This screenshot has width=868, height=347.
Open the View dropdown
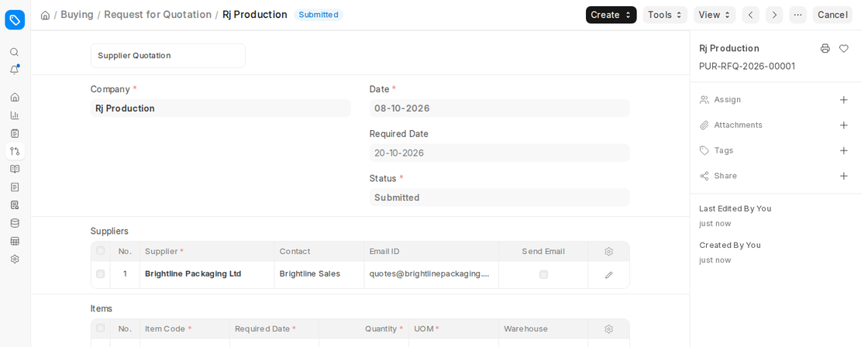715,15
